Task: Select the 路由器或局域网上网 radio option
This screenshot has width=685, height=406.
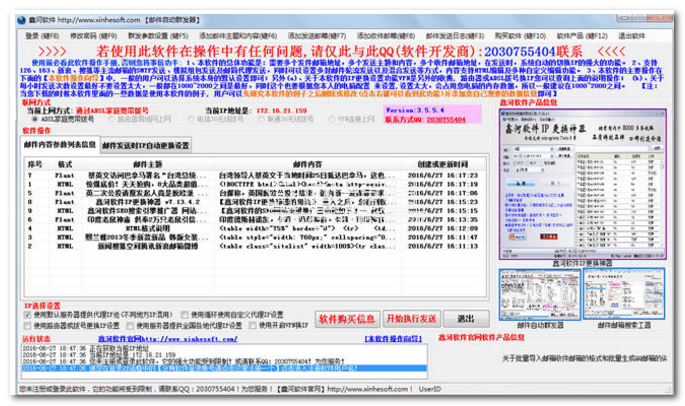Action: click(x=112, y=119)
